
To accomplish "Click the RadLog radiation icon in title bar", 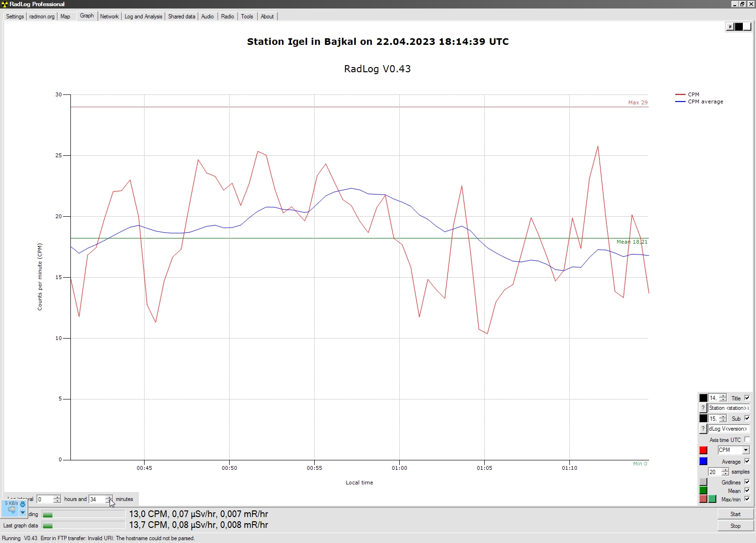I will 5,4.
